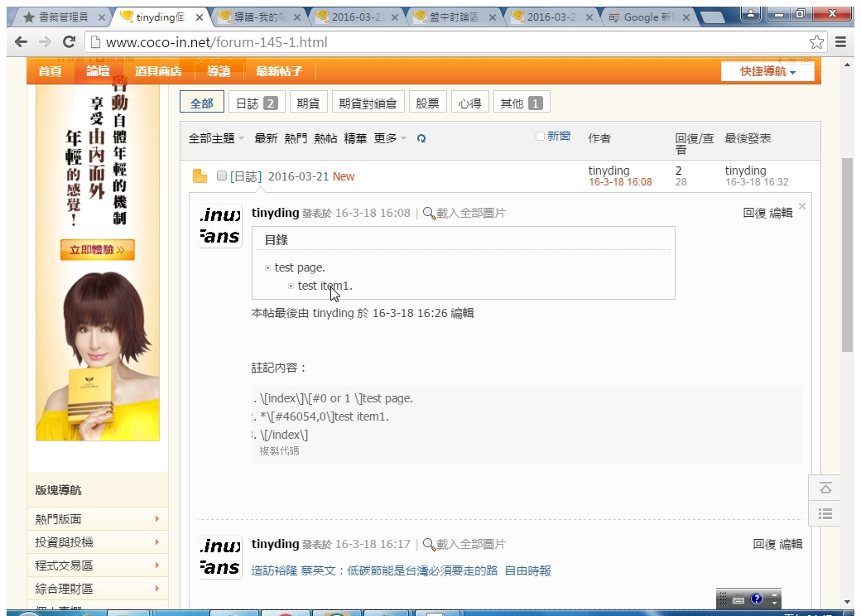Open 首頁 in the navigation bar

(50, 71)
